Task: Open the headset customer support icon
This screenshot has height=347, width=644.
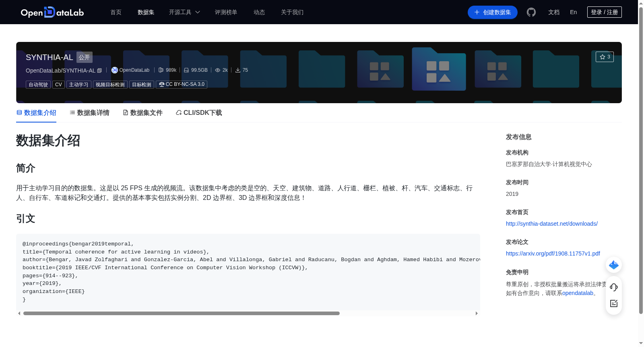Action: click(614, 287)
